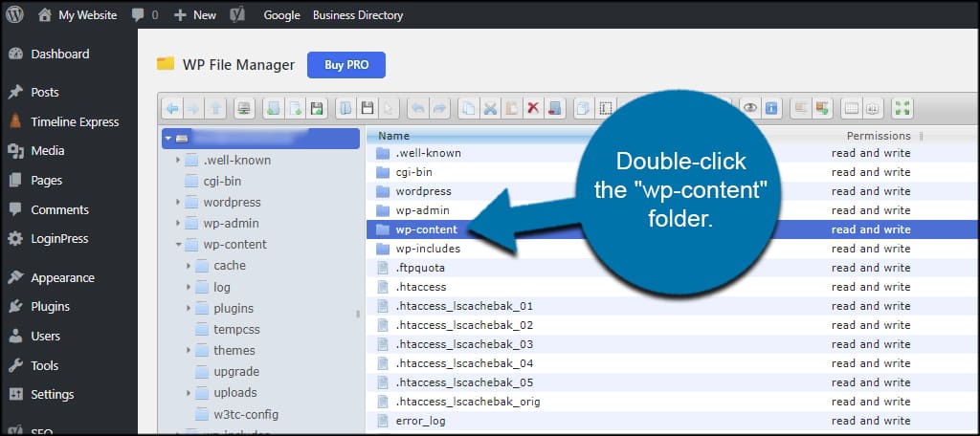
Task: Expand the .well-known folder in tree
Action: 178,161
